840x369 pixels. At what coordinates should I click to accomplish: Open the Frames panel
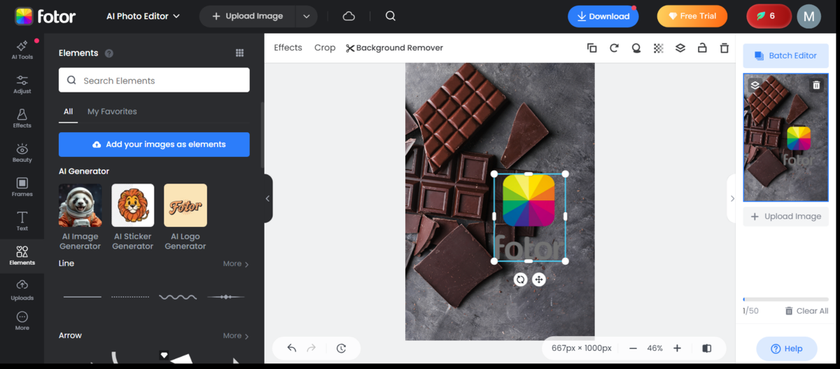(22, 187)
